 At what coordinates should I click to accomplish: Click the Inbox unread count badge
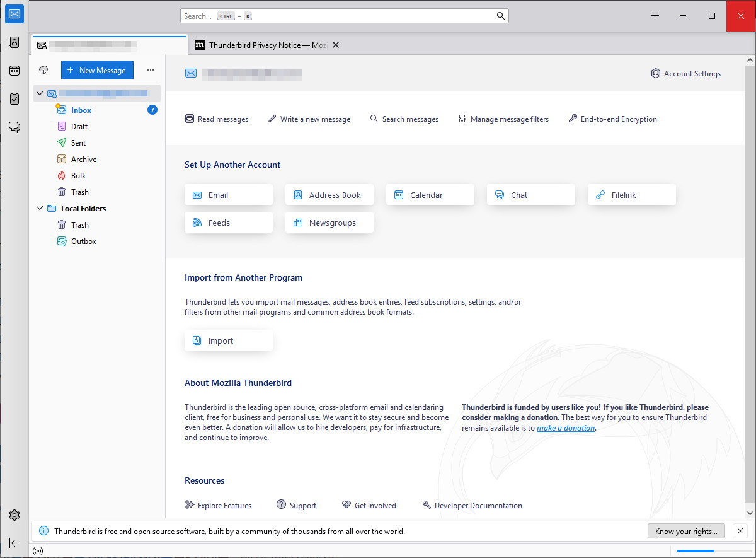pos(152,110)
